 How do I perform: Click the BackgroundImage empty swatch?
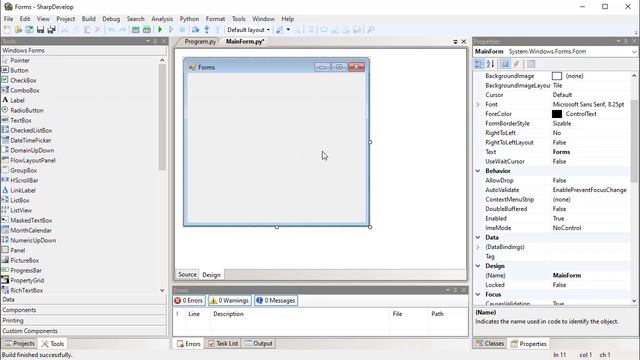(x=557, y=76)
